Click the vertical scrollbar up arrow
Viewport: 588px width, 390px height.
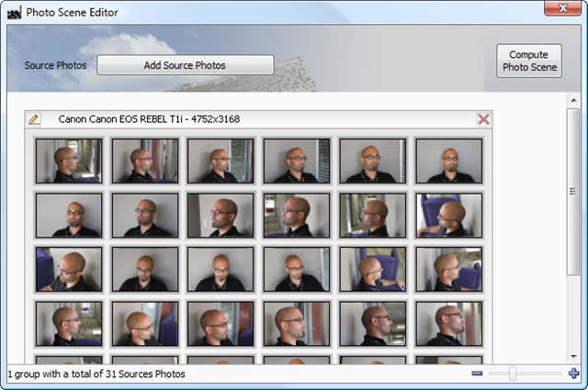click(x=572, y=100)
